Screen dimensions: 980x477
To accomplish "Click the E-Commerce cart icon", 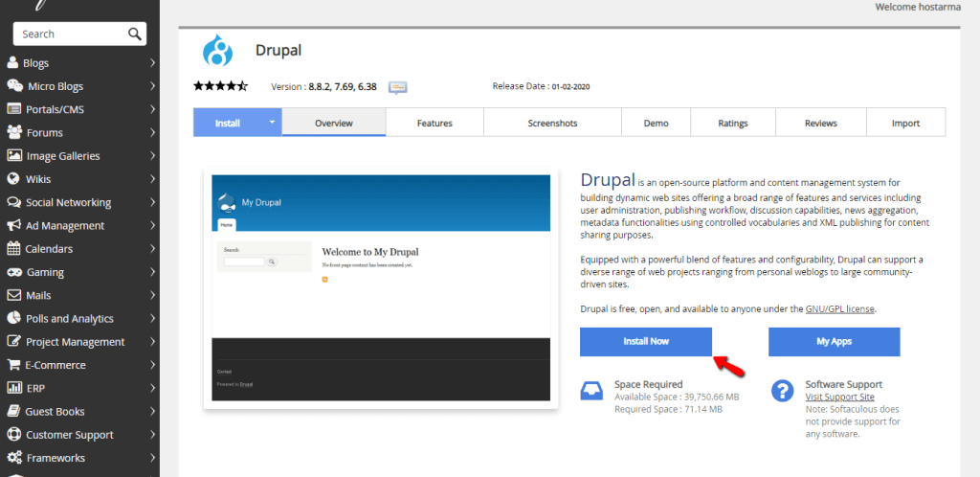I will [12, 365].
